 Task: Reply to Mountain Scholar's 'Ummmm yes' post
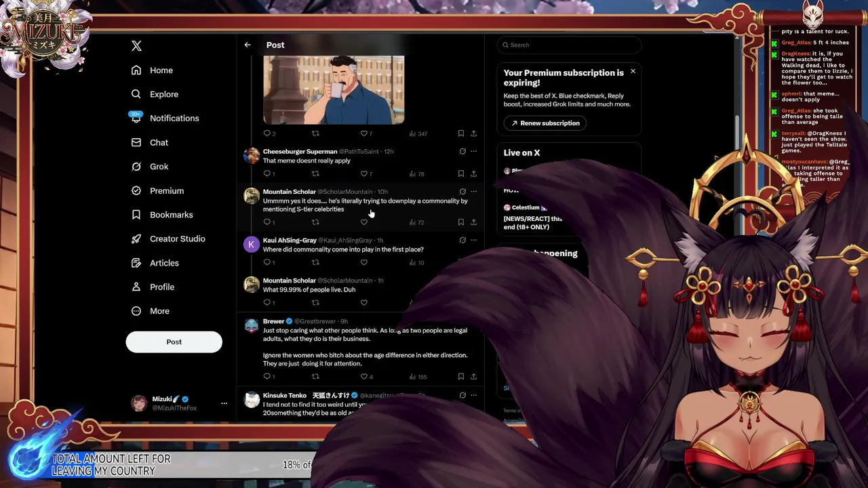pos(269,222)
